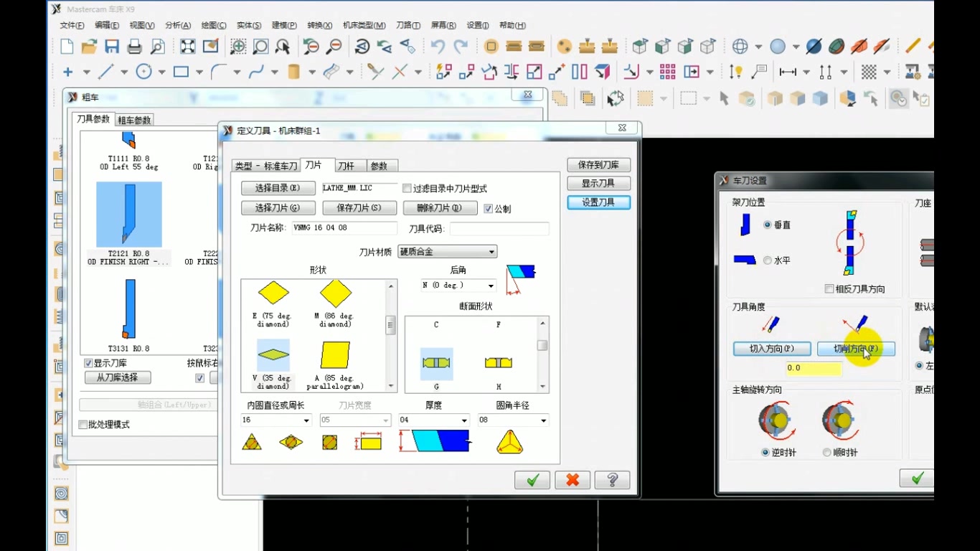
Task: Click the 刀片名称 insert name field
Action: click(344, 228)
